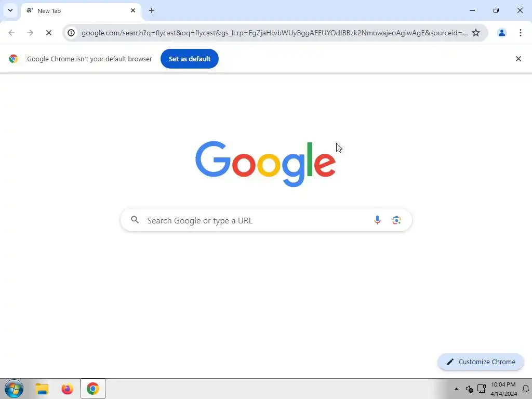Go back using the back arrow

[x=11, y=33]
